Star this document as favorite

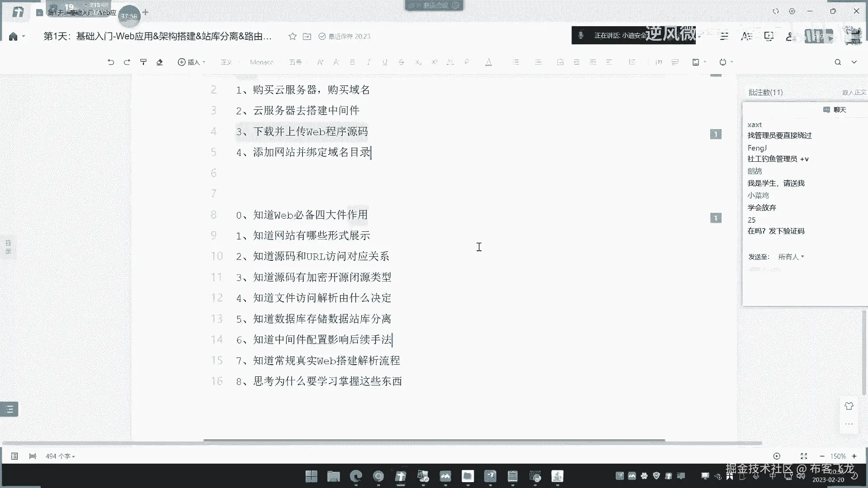click(292, 36)
